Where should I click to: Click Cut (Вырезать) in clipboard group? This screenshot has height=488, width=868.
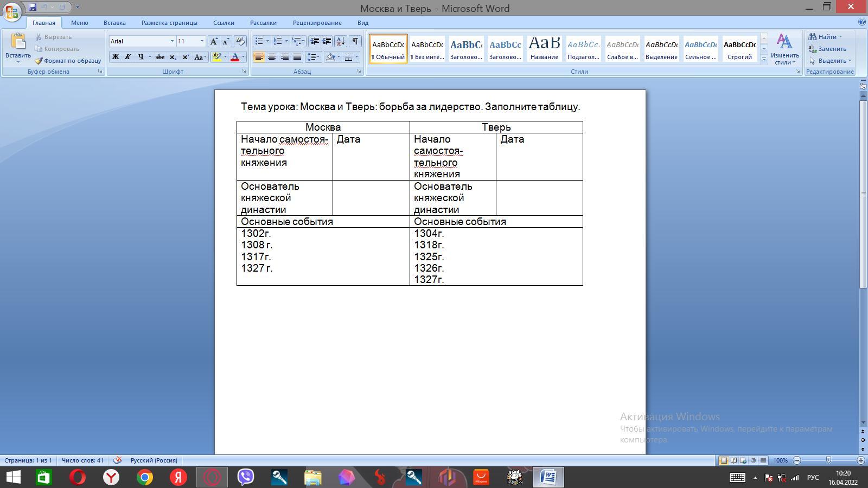(x=53, y=37)
